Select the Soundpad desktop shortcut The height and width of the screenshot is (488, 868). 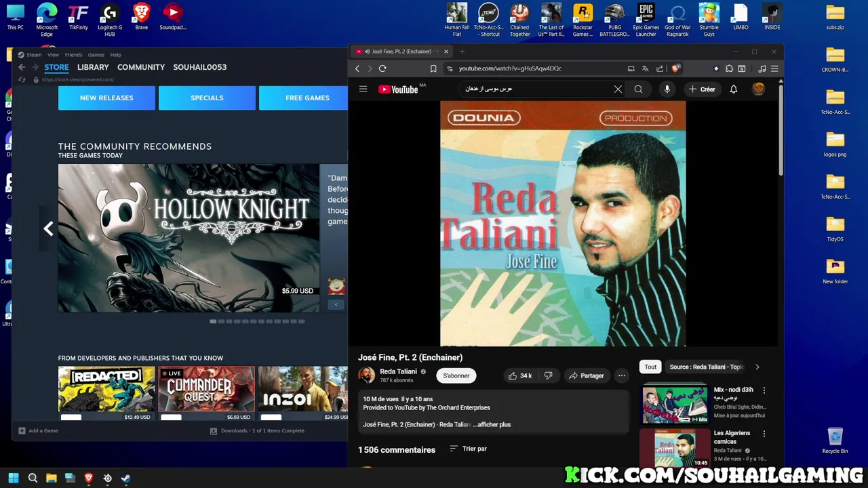click(x=173, y=18)
